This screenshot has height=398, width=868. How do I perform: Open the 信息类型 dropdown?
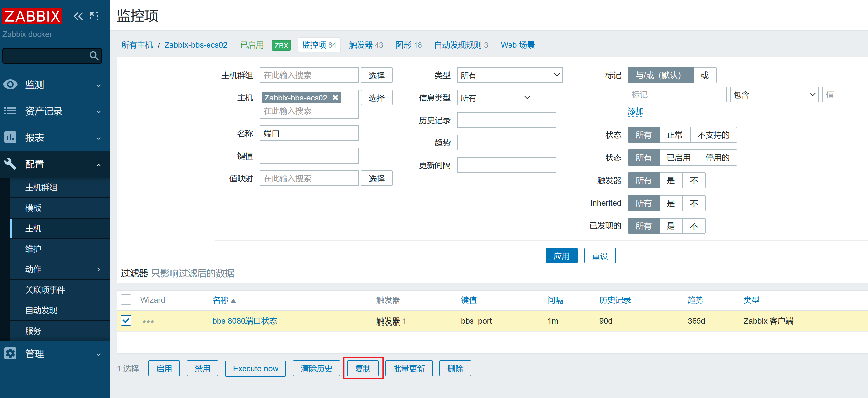[495, 98]
